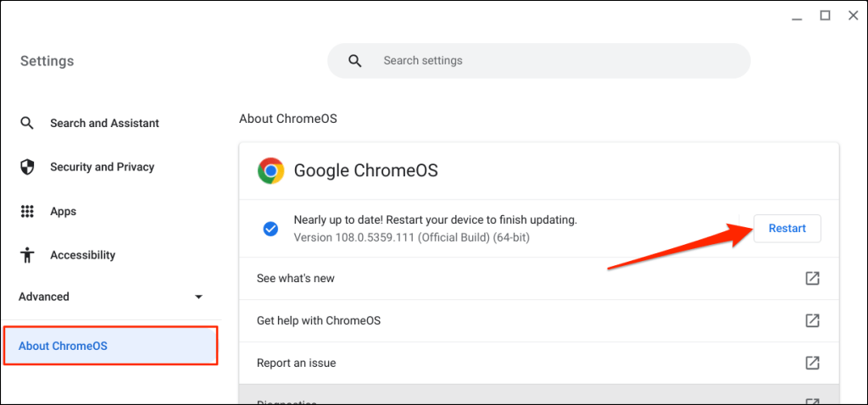Screen dimensions: 868x405
Task: Close the Settings window
Action: (853, 15)
